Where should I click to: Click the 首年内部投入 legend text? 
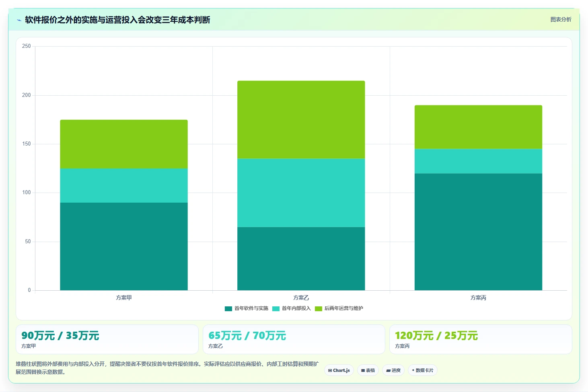(x=296, y=309)
